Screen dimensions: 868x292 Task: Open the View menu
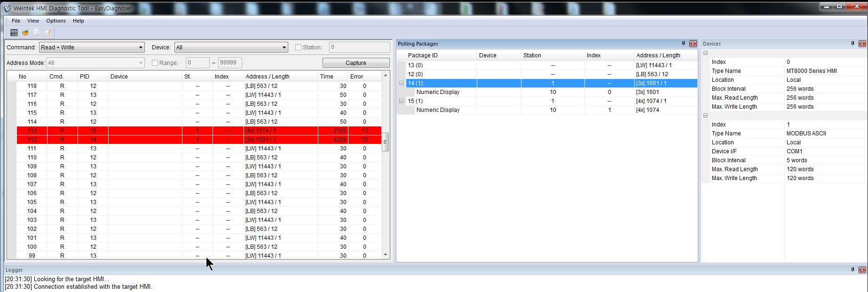33,21
